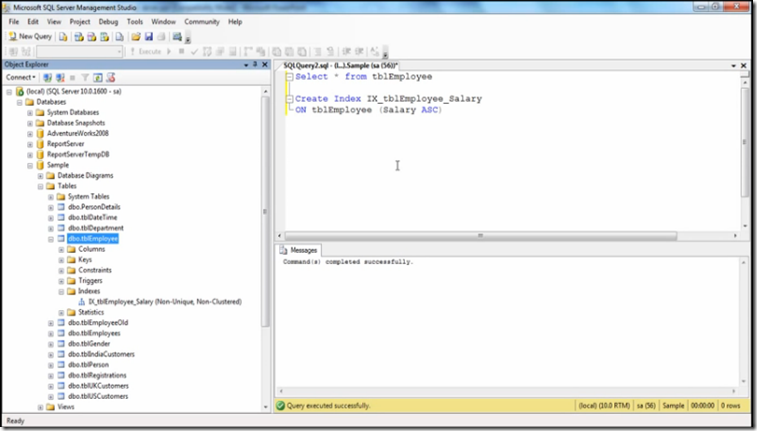Collapse the dbo.tblEmployee table
Viewport: 757px width, 431px height.
tap(51, 239)
